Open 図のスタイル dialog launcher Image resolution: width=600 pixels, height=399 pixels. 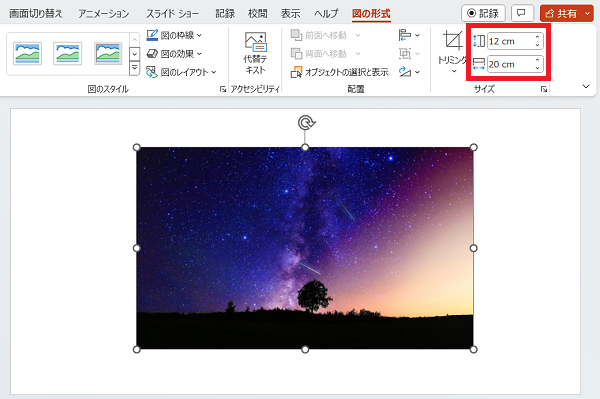[x=223, y=90]
